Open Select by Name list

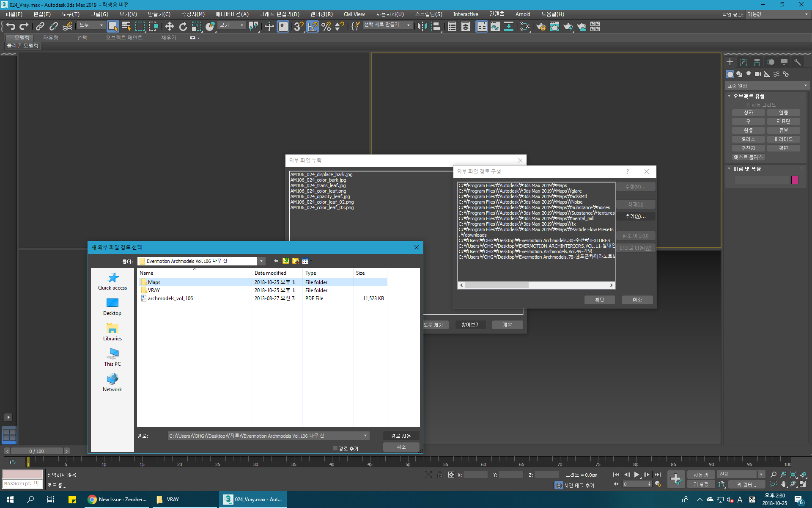pos(126,27)
